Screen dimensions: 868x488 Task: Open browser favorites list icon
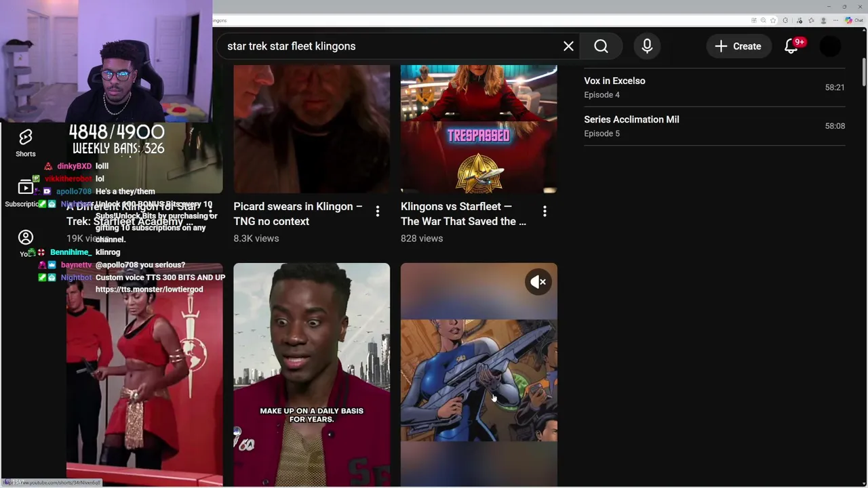[811, 20]
